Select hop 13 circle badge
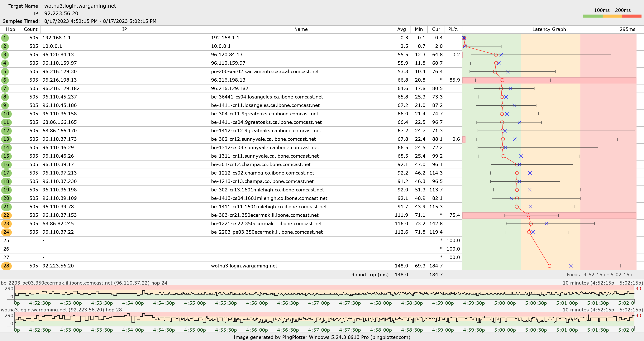 6,139
